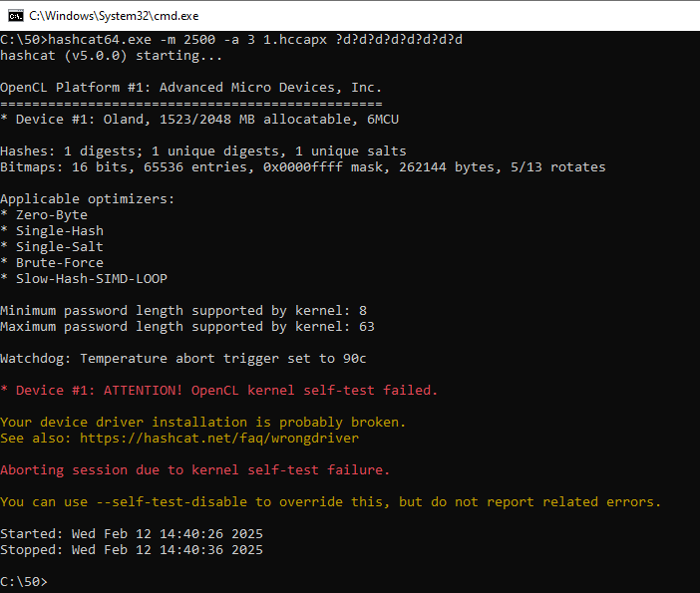Click 'Minimum password length supported by kernel: 8'
This screenshot has width=700, height=593.
click(x=183, y=311)
